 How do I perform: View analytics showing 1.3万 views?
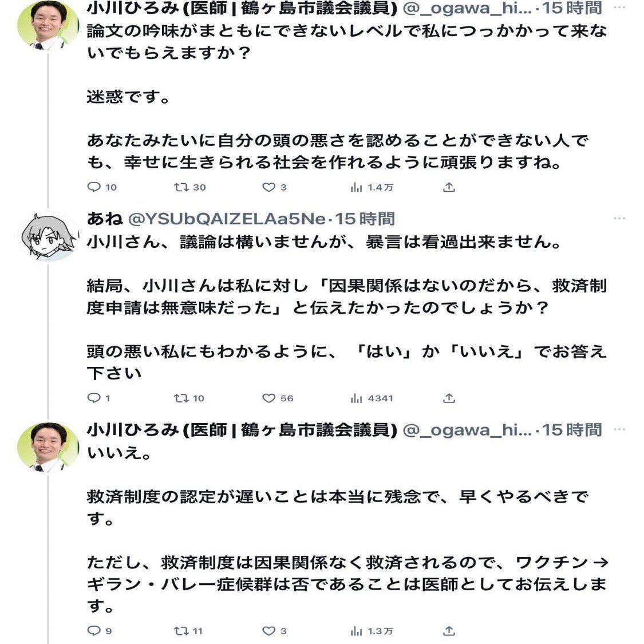tap(372, 630)
